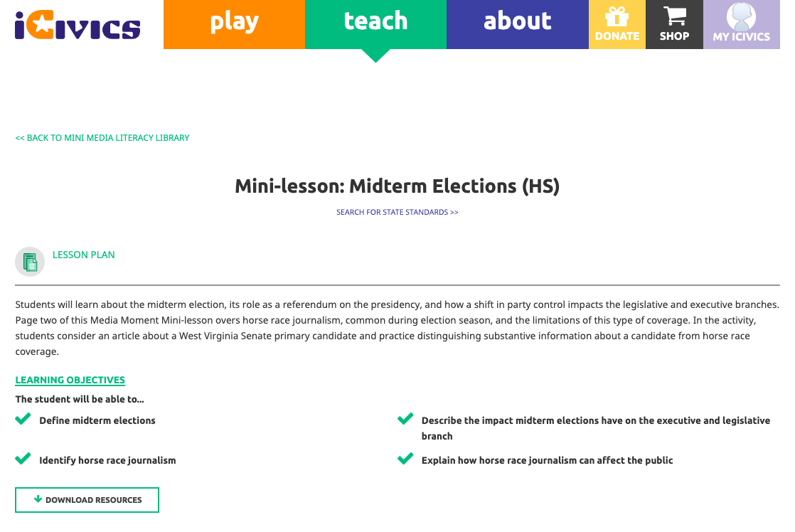This screenshot has height=532, width=795.
Task: Open SEARCH FOR STATE STANDARDS link
Action: click(x=397, y=211)
